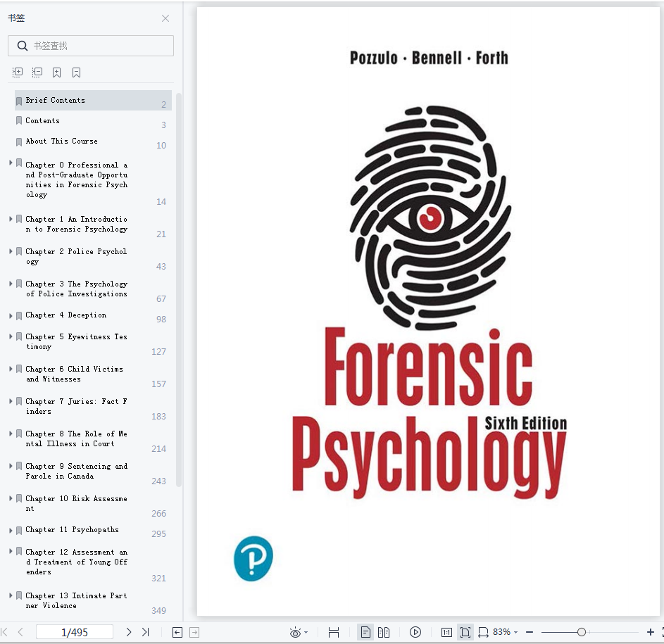Select Chapter 10 Risk Assessment bookmark text
The height and width of the screenshot is (644, 664).
click(76, 503)
